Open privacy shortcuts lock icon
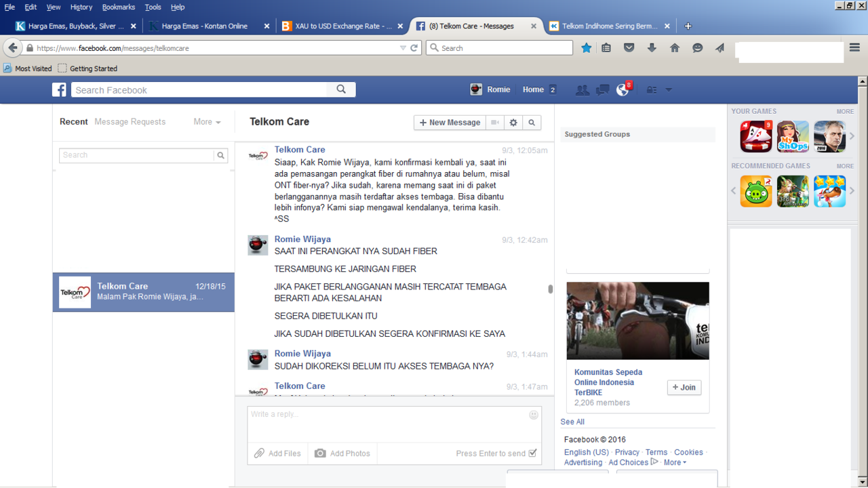This screenshot has width=868, height=488. [652, 90]
